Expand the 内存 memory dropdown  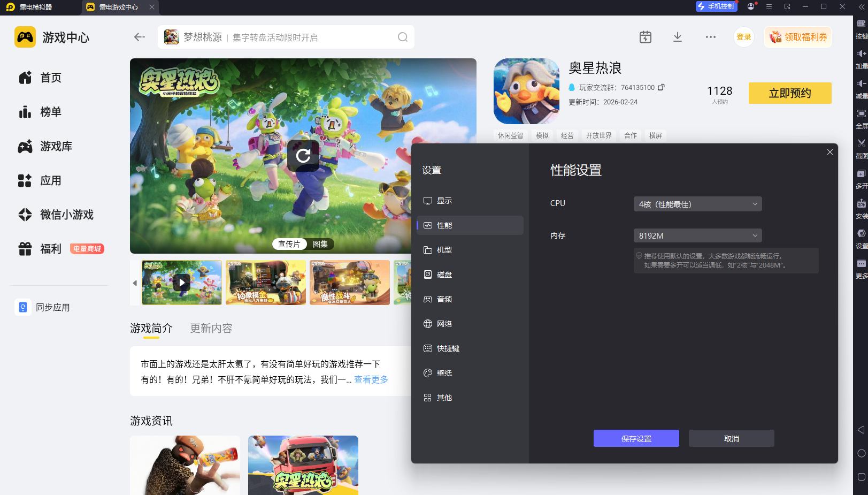click(x=697, y=235)
